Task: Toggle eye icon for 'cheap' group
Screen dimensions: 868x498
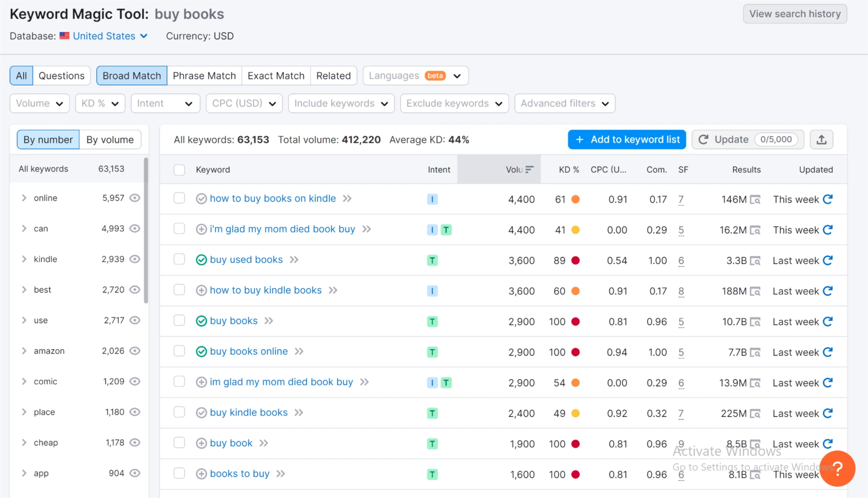Action: coord(135,443)
